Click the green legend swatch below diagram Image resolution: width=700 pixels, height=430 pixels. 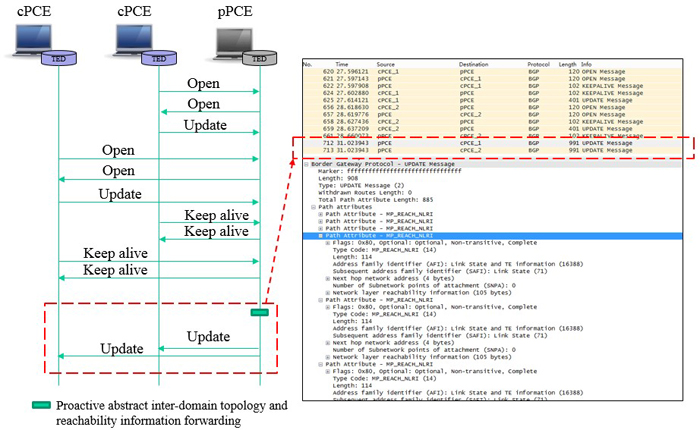[41, 405]
